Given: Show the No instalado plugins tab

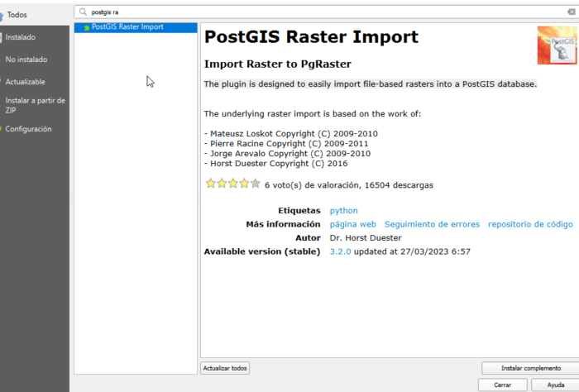Looking at the screenshot, I should [26, 60].
